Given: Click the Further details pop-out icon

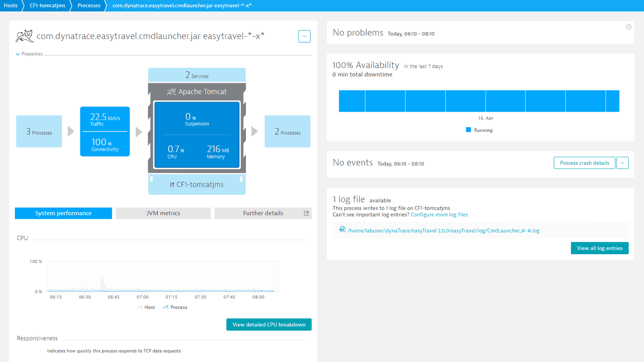Looking at the screenshot, I should pyautogui.click(x=306, y=213).
